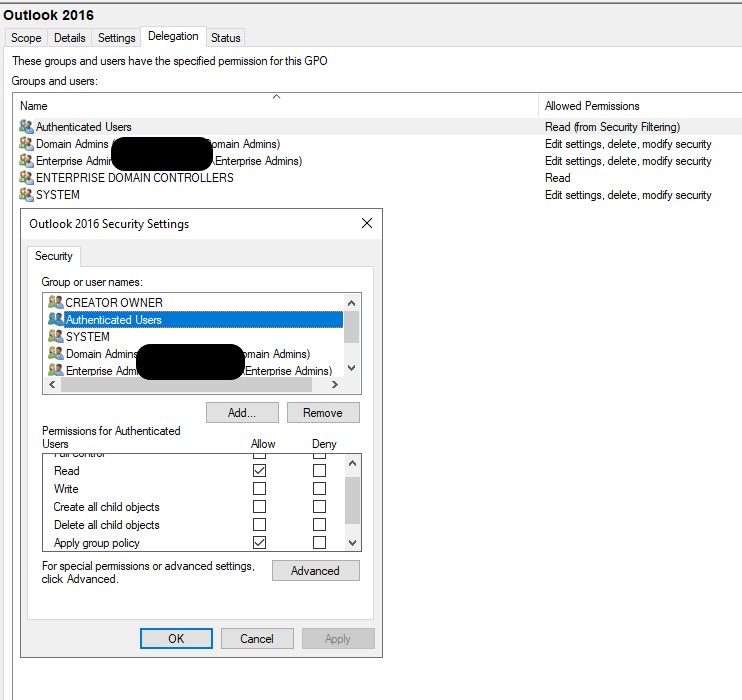
Task: Click the CREATOR OWNER group icon in security dialog
Action: [x=55, y=302]
